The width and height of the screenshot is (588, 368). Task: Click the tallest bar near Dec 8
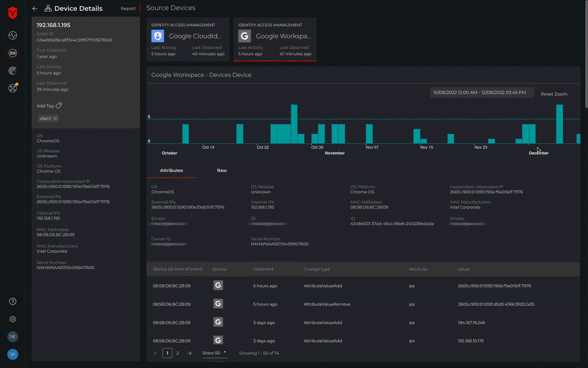click(x=559, y=124)
